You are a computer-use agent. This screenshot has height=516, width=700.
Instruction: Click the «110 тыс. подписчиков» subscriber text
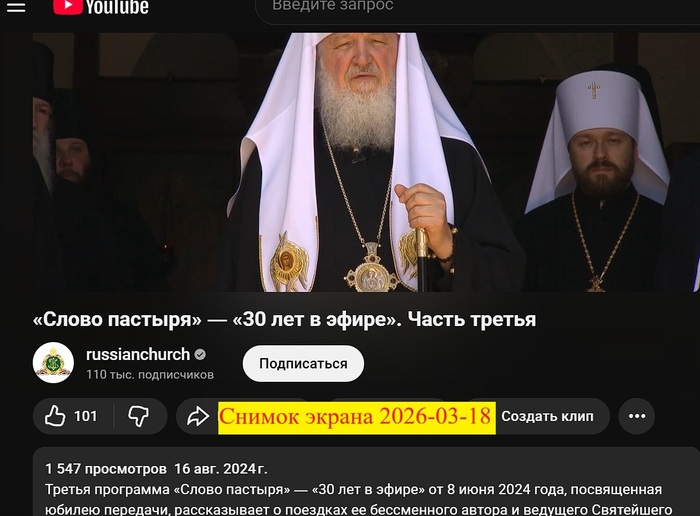[150, 375]
